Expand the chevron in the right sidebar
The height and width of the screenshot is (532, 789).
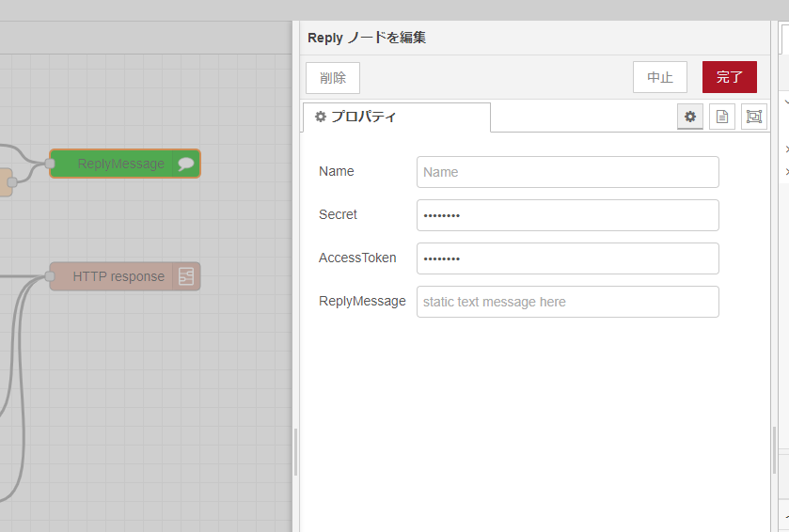click(785, 102)
